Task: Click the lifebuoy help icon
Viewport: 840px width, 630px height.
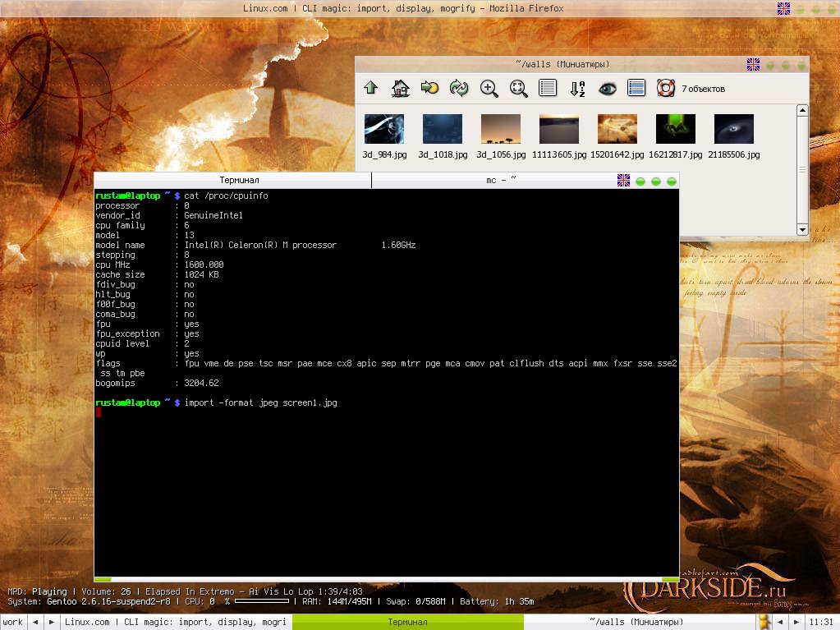Action: pyautogui.click(x=665, y=88)
